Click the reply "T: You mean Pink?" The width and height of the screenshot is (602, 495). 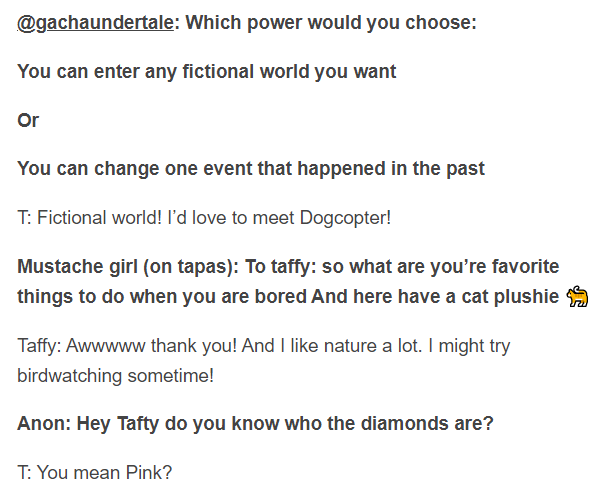point(88,471)
